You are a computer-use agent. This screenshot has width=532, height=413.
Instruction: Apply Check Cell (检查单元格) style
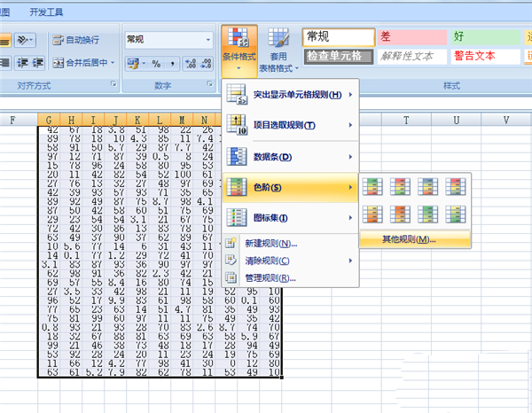339,57
